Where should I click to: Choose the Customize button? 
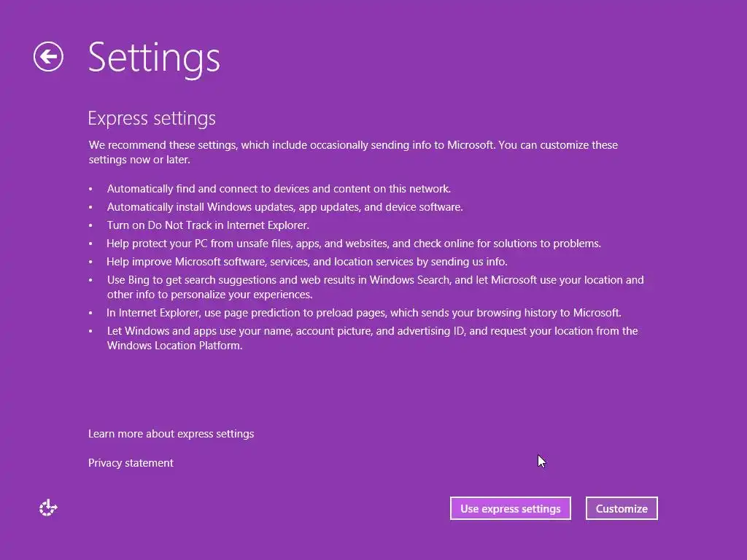coord(622,508)
